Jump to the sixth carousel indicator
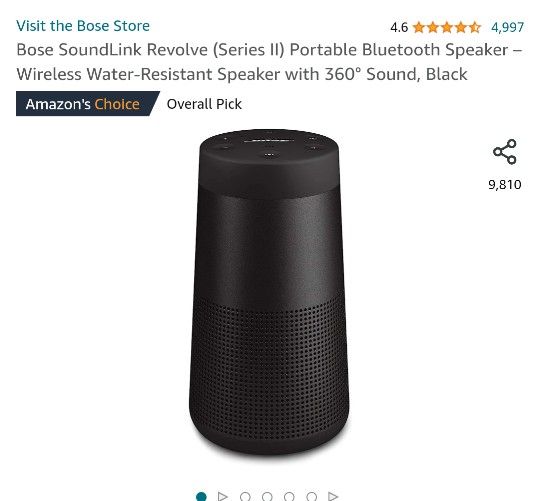The image size is (539, 501). point(311,497)
